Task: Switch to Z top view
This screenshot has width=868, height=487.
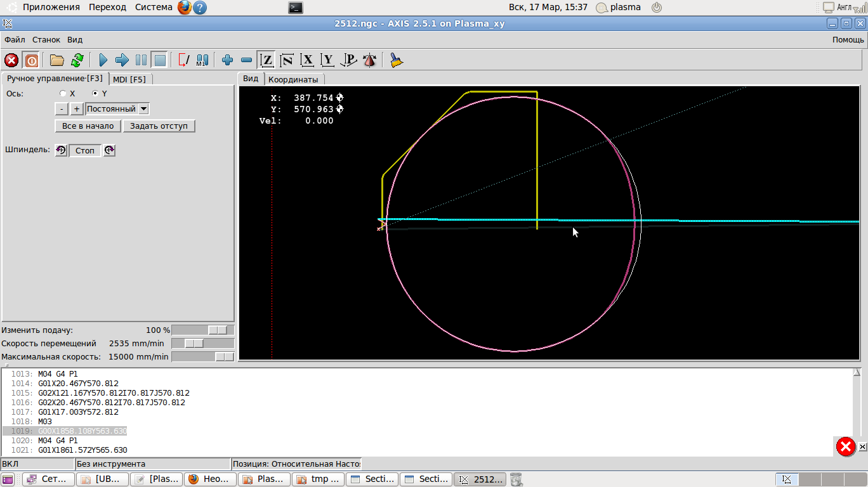Action: (267, 60)
